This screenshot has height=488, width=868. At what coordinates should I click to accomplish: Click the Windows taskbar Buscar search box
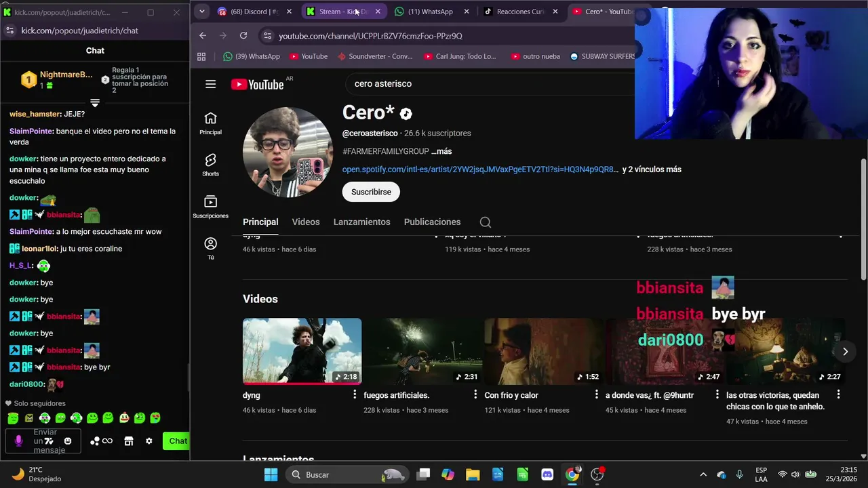click(x=346, y=474)
